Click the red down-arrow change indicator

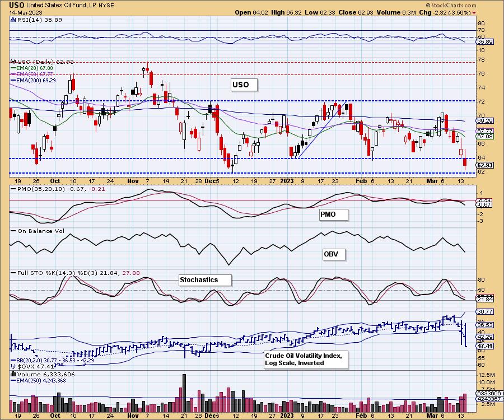coord(474,13)
